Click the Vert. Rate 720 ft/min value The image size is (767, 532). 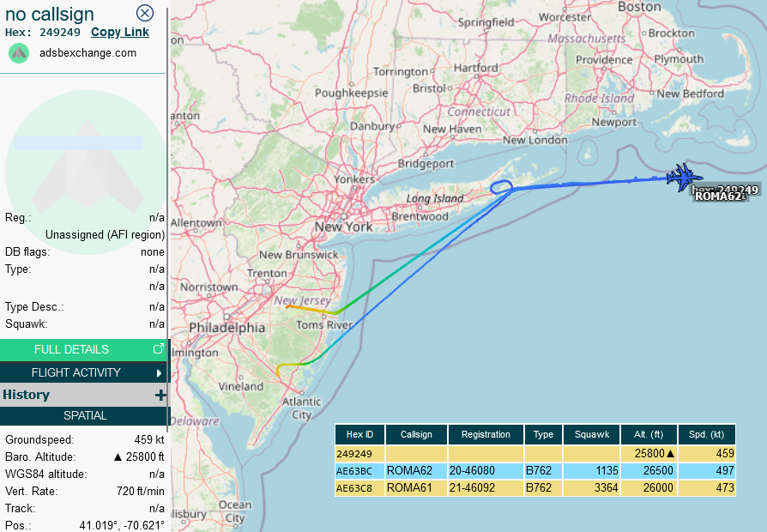[x=141, y=491]
